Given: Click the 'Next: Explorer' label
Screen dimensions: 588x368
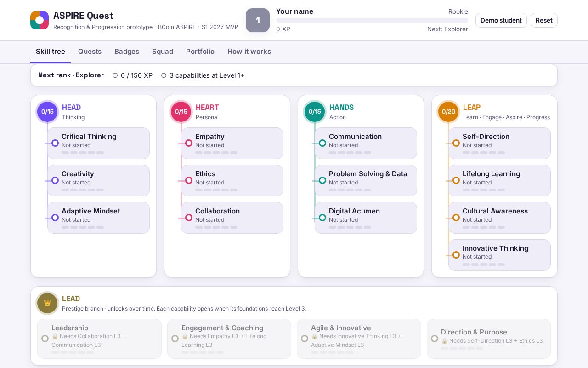Looking at the screenshot, I should click(x=447, y=29).
